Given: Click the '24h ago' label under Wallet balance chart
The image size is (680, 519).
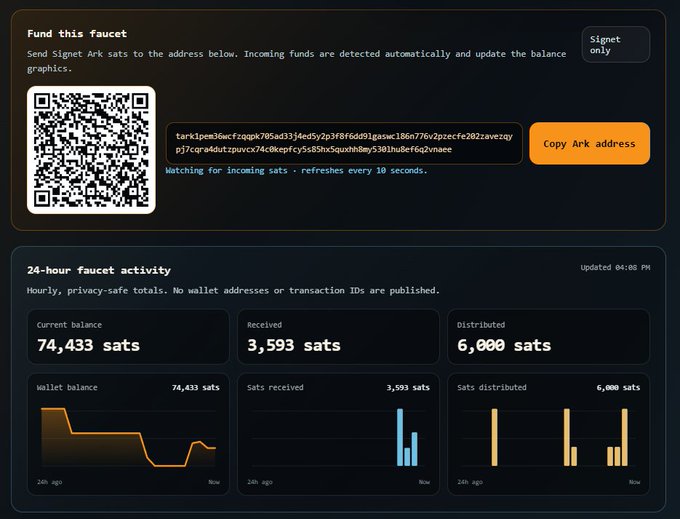Looking at the screenshot, I should pos(49,482).
